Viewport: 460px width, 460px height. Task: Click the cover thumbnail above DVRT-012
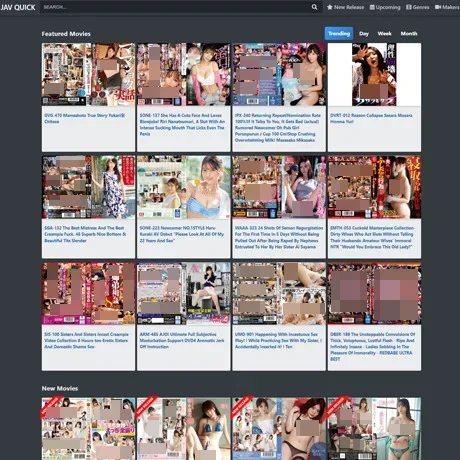tap(374, 74)
